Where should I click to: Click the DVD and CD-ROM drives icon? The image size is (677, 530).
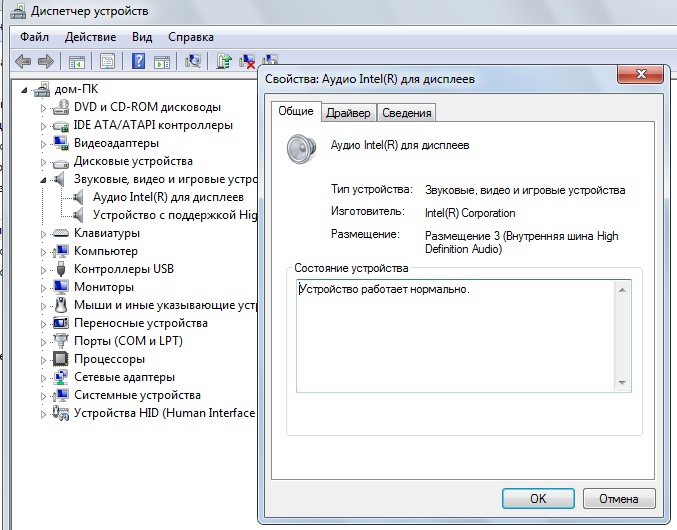click(60, 107)
